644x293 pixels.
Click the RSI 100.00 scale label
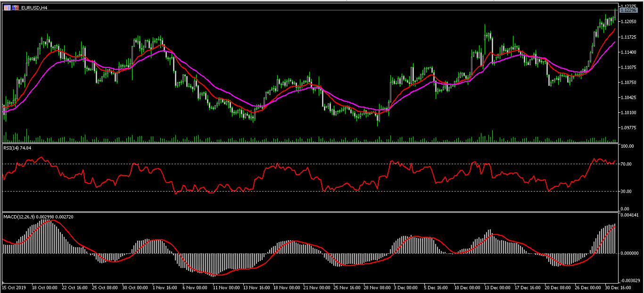click(627, 146)
